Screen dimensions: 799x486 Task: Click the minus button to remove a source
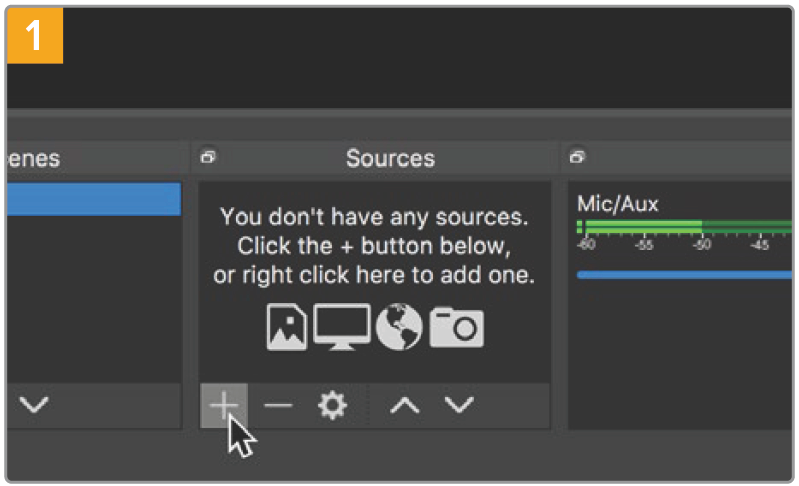click(278, 405)
